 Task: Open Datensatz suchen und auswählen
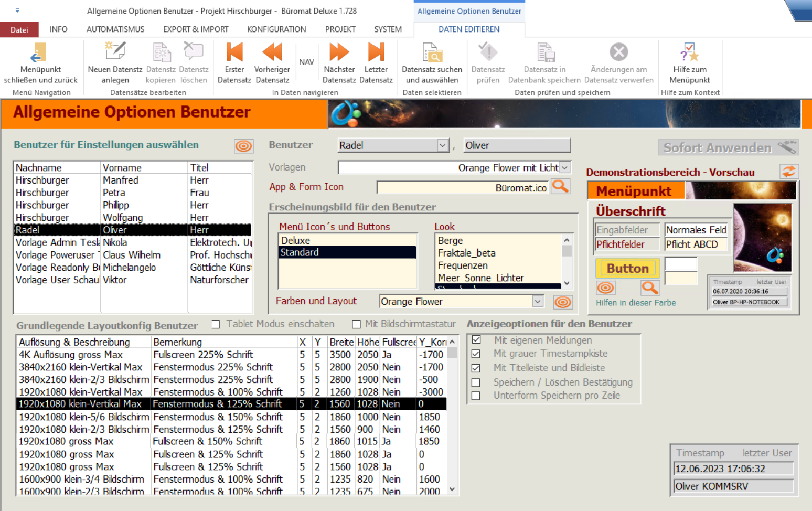click(432, 53)
